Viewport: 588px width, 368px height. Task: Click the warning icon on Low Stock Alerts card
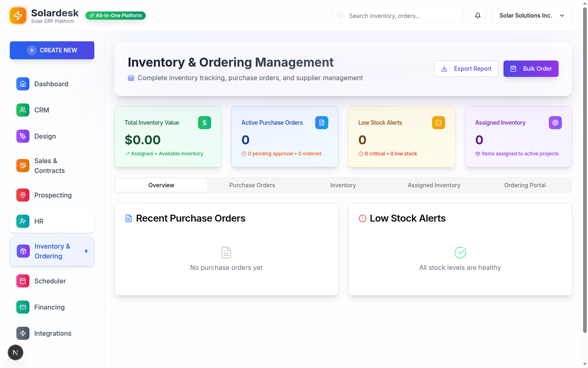[438, 122]
